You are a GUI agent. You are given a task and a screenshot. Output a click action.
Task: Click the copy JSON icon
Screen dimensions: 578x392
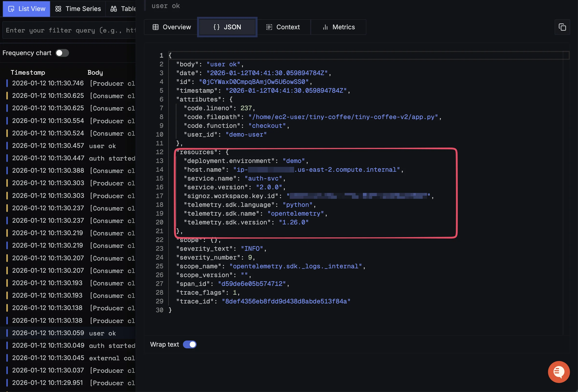click(562, 27)
